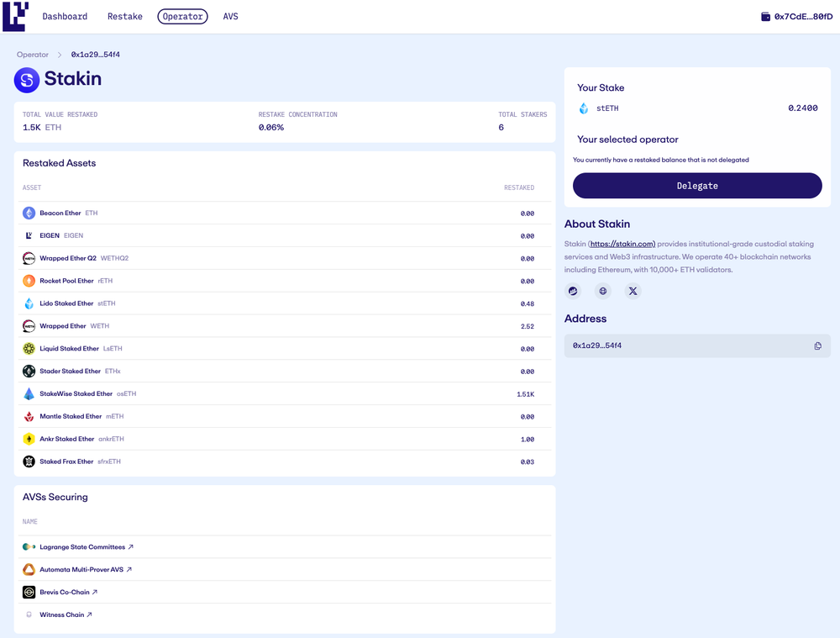Click the EigenLayer logo in header
The height and width of the screenshot is (638, 840).
[x=15, y=16]
